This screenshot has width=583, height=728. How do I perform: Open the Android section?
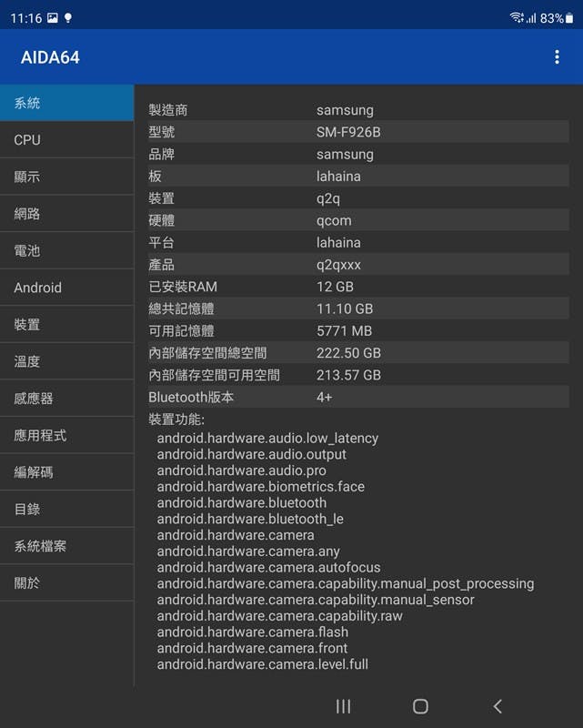66,288
